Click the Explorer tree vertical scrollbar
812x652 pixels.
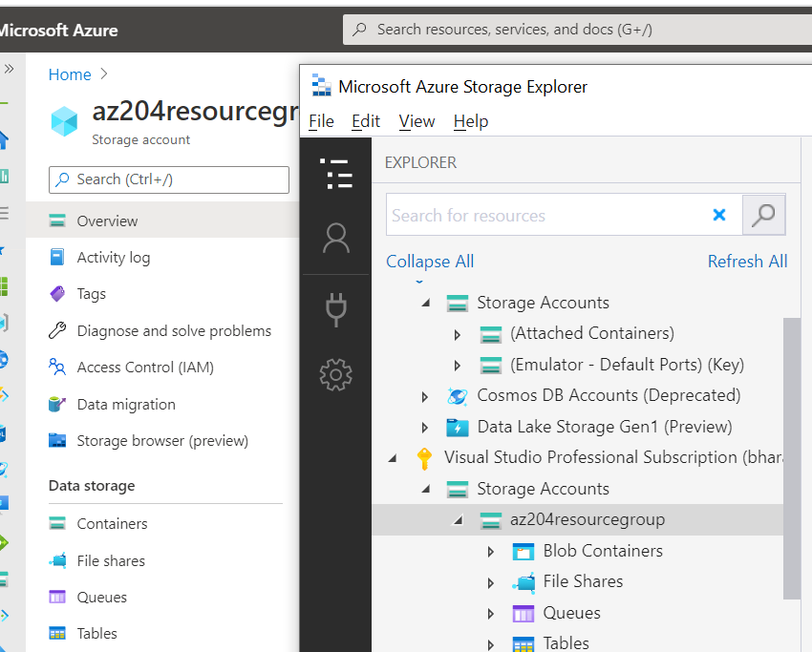point(792,458)
